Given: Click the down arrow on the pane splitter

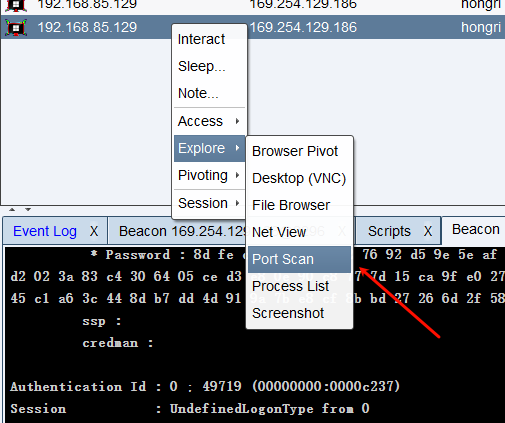Looking at the screenshot, I should (28, 210).
